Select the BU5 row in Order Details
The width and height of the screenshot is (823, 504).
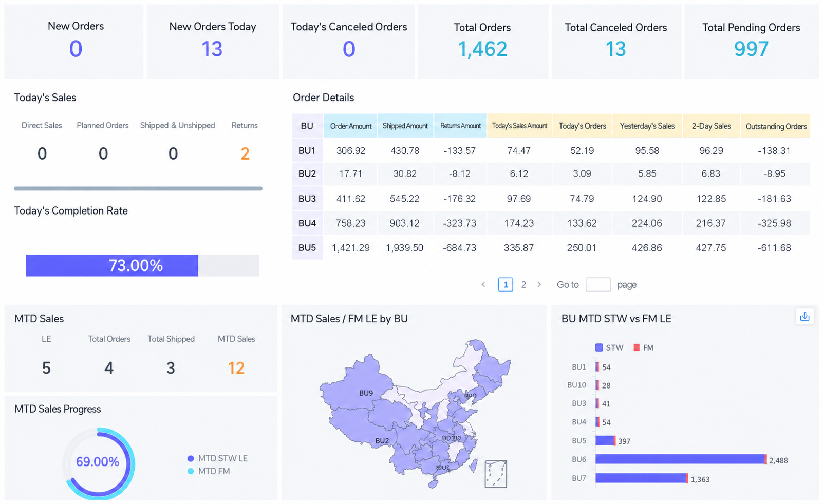(551, 248)
